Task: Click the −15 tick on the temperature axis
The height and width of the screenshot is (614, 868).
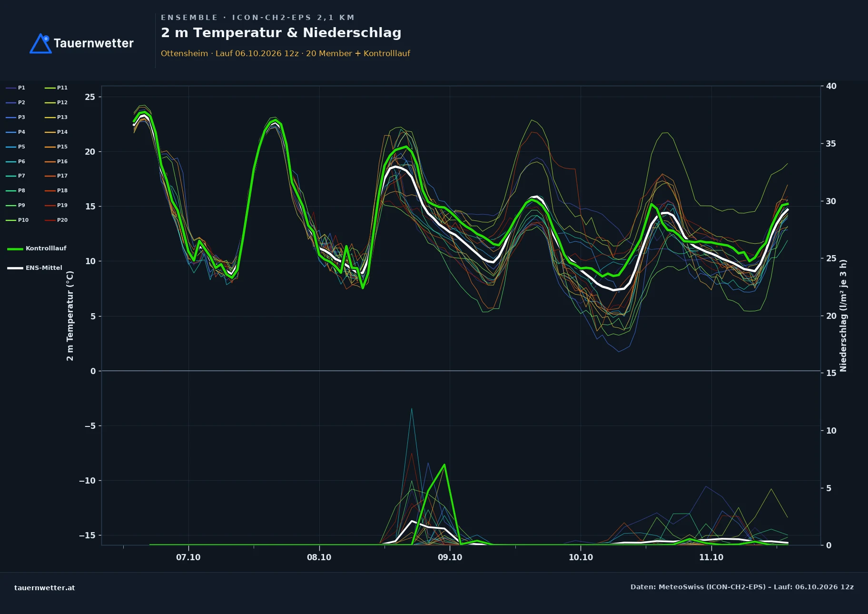Action: coord(87,535)
